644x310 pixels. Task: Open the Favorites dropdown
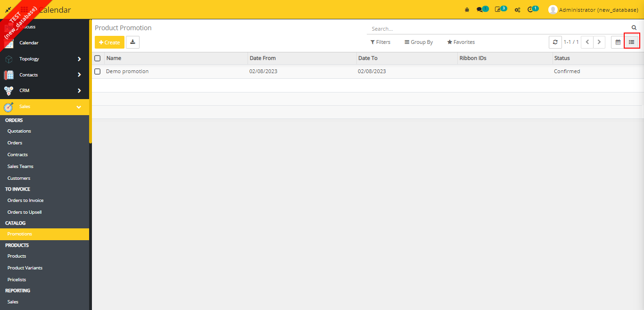point(461,42)
